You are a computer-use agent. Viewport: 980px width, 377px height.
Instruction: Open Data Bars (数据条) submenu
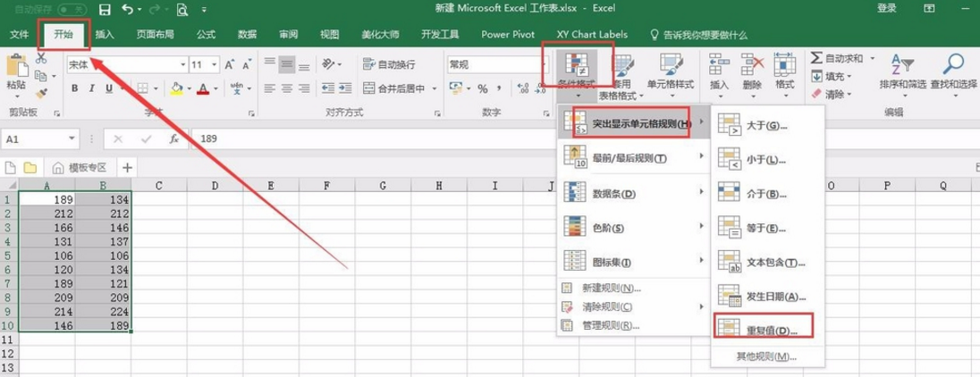pyautogui.click(x=634, y=194)
